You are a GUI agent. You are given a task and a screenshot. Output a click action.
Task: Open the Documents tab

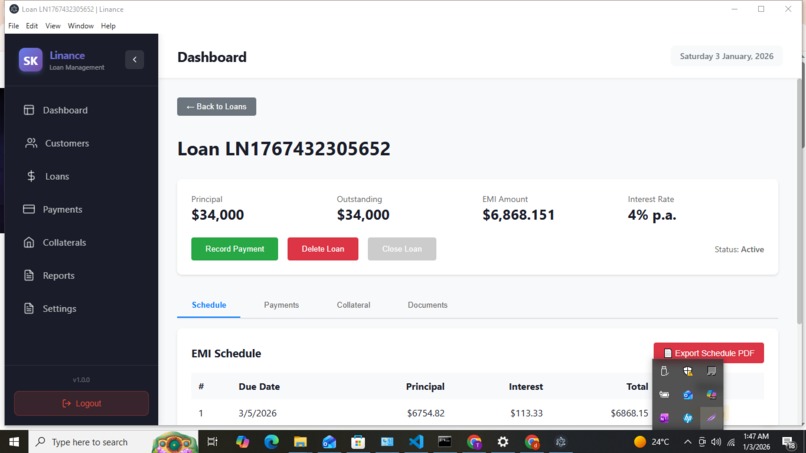pos(427,305)
